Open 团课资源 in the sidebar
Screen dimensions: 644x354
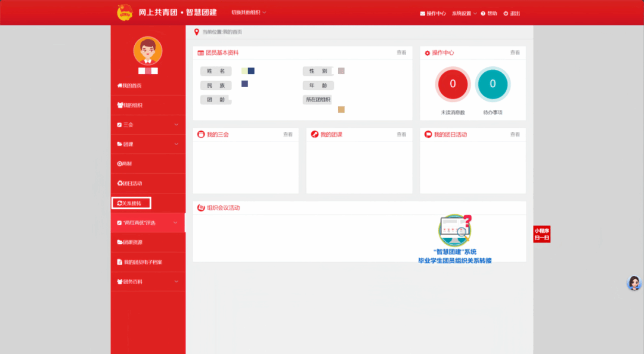129,242
